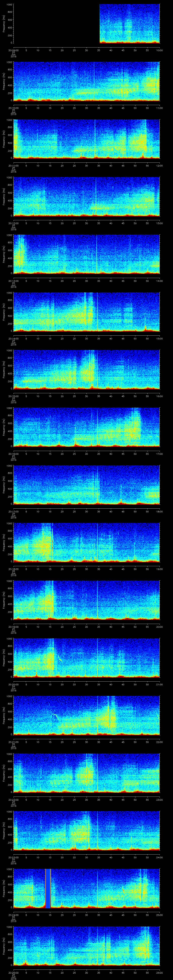The height and width of the screenshot is (980, 173).
Task: Click the 10:00 end time label on first panel
Action: coord(159,50)
